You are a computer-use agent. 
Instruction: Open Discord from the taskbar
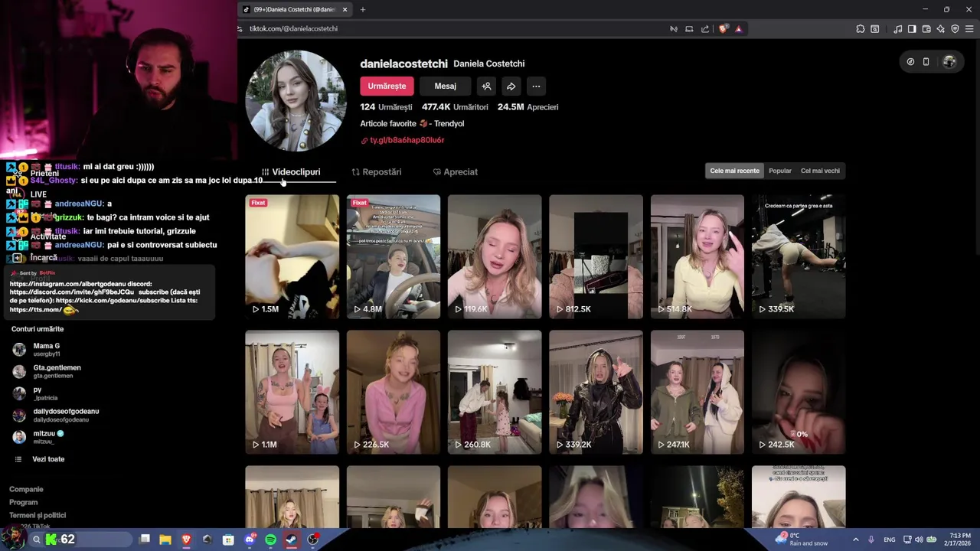(x=250, y=540)
